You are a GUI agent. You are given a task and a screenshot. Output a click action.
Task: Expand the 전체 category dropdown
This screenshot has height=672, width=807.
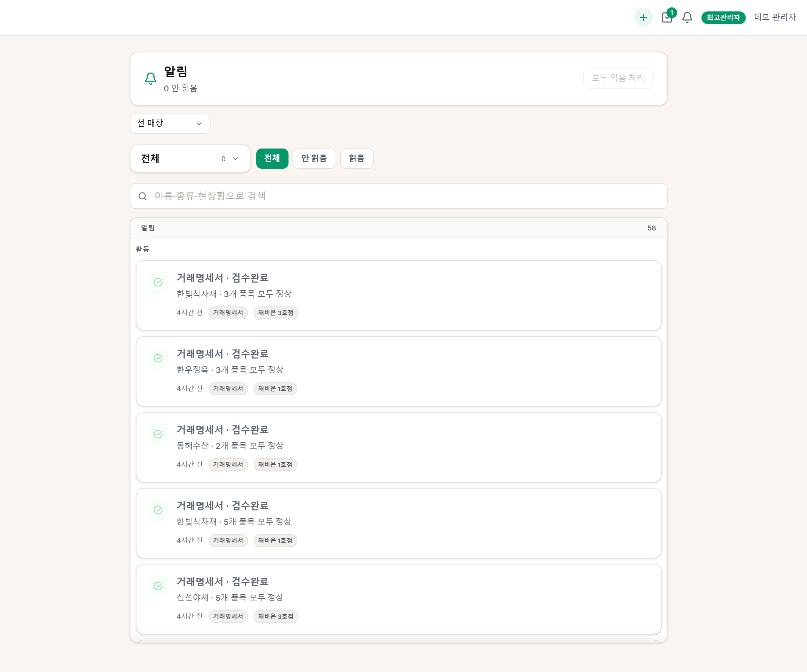pyautogui.click(x=190, y=159)
